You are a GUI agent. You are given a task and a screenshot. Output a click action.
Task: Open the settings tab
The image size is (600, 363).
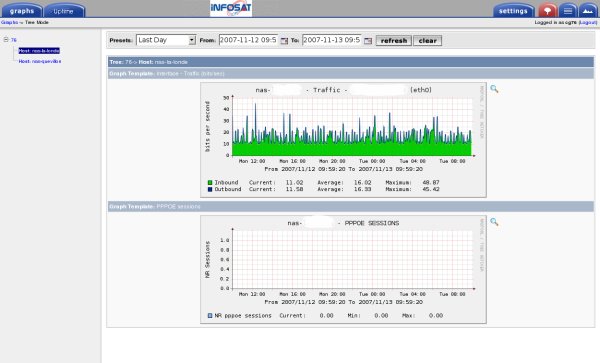pyautogui.click(x=513, y=11)
